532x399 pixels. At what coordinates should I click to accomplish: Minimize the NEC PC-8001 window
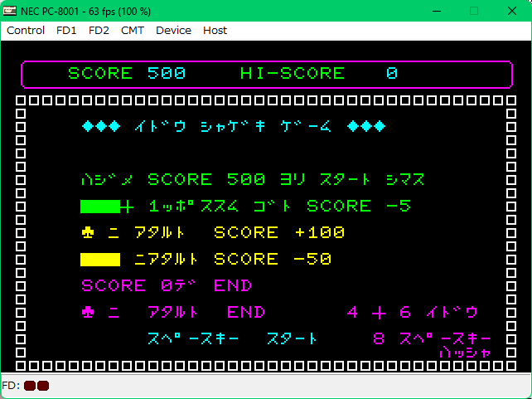(x=437, y=11)
